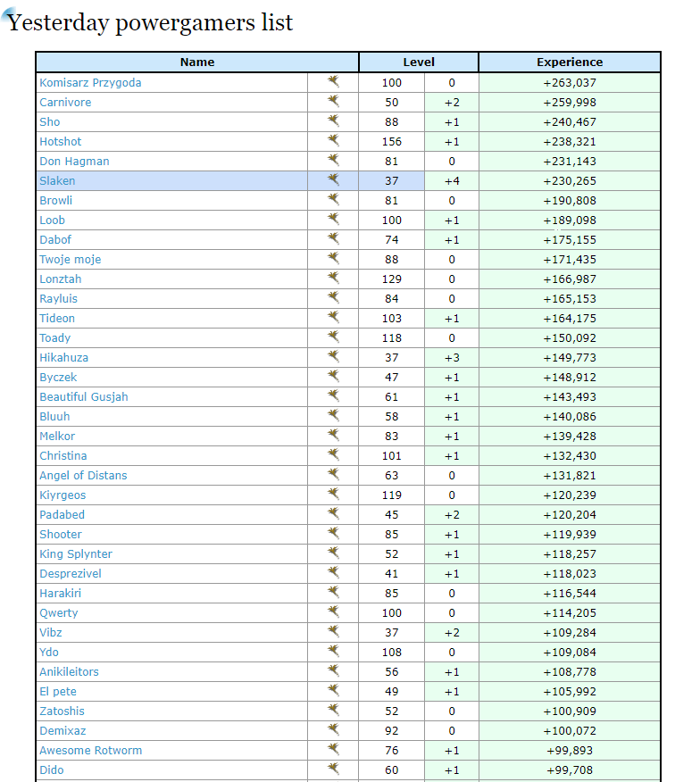Click the Experience column header

click(570, 62)
